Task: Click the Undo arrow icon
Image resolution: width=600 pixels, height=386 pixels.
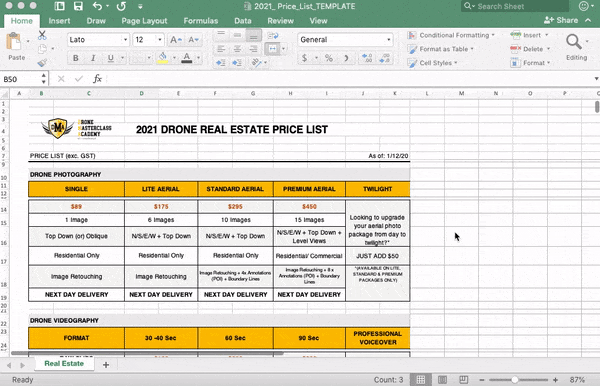Action: coord(98,6)
